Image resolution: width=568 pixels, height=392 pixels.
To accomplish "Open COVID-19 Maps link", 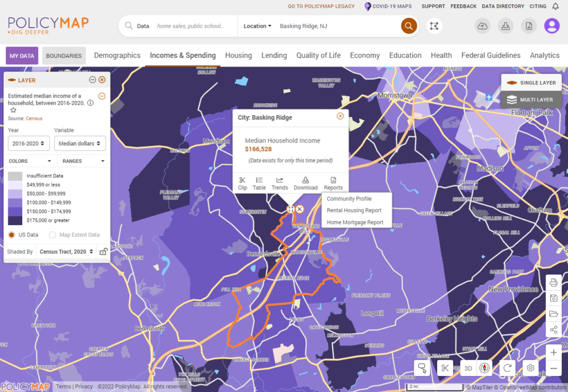I will coord(388,6).
